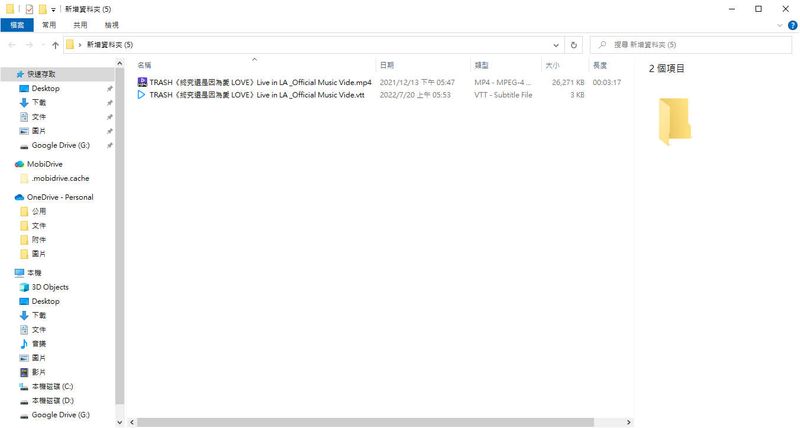This screenshot has height=428, width=800.
Task: Expand the ribbon using the chevron arrow
Action: [780, 25]
